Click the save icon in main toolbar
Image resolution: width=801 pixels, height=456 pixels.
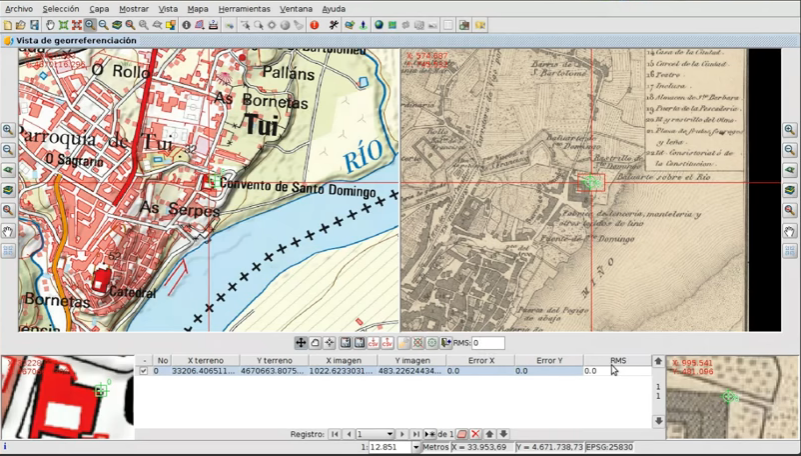click(x=35, y=24)
